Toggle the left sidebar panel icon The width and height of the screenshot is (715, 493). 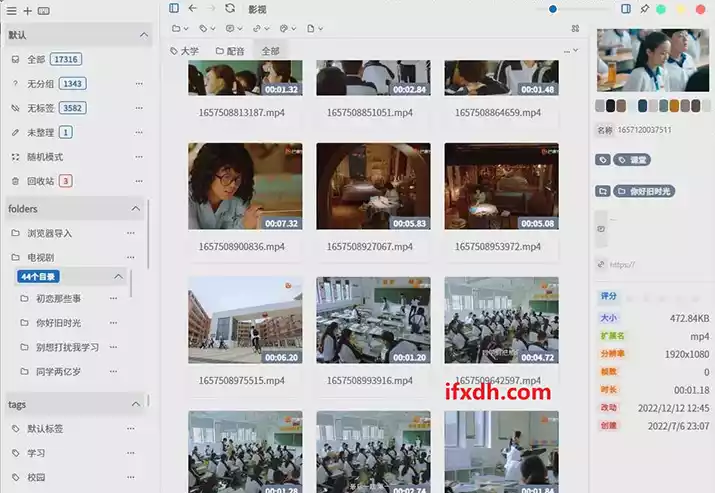pyautogui.click(x=174, y=8)
